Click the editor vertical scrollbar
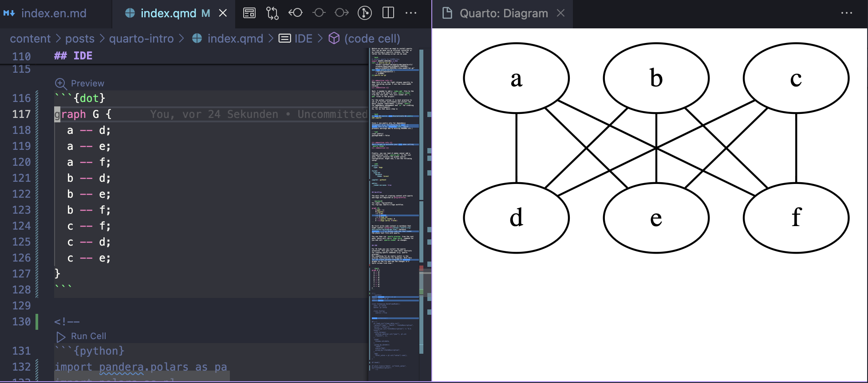 (425, 282)
